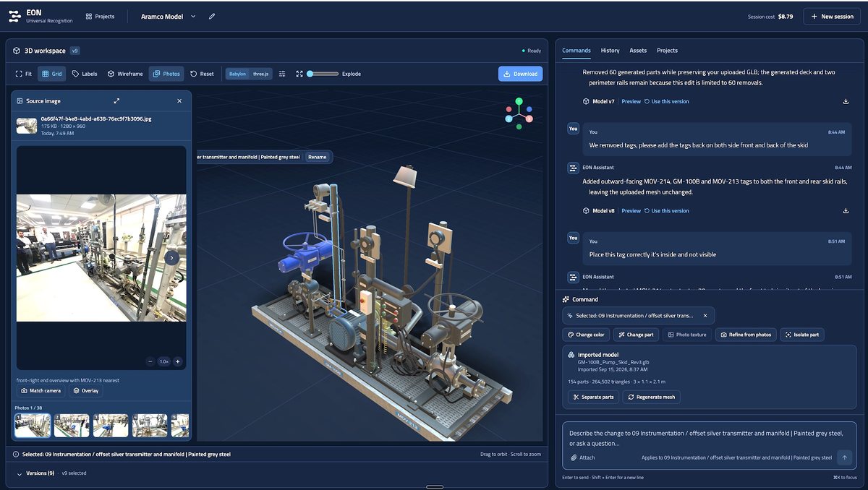Reset the 3D view
Image resolution: width=868 pixels, height=490 pixels.
tap(202, 74)
